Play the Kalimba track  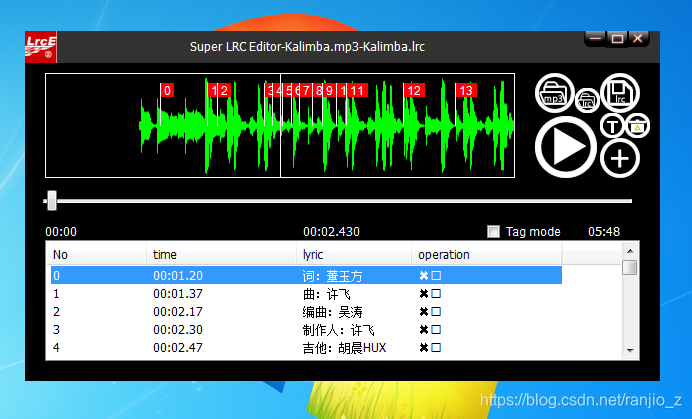click(566, 147)
